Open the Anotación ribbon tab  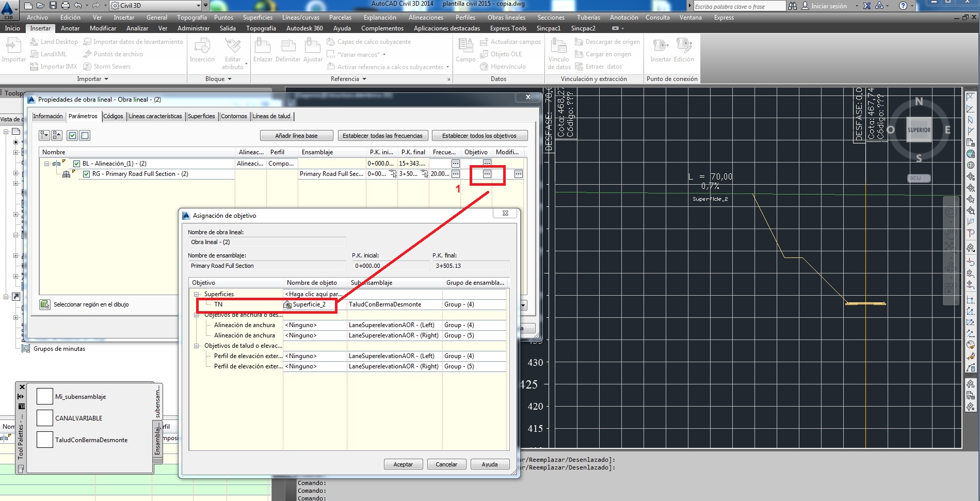click(x=623, y=17)
